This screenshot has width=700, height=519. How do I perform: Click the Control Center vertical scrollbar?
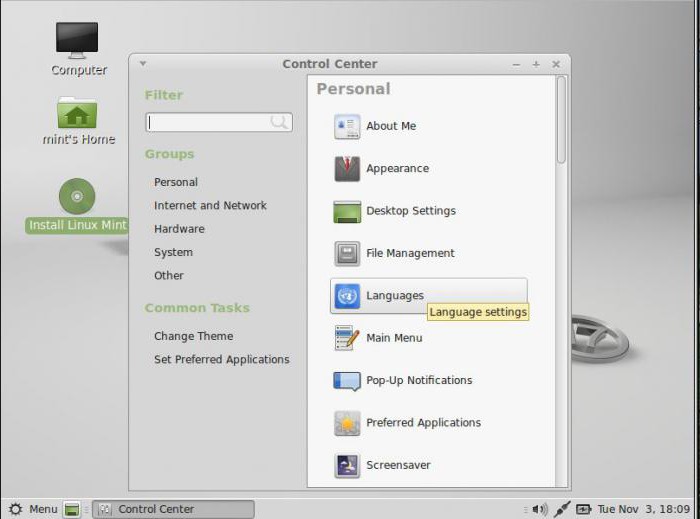(561, 120)
